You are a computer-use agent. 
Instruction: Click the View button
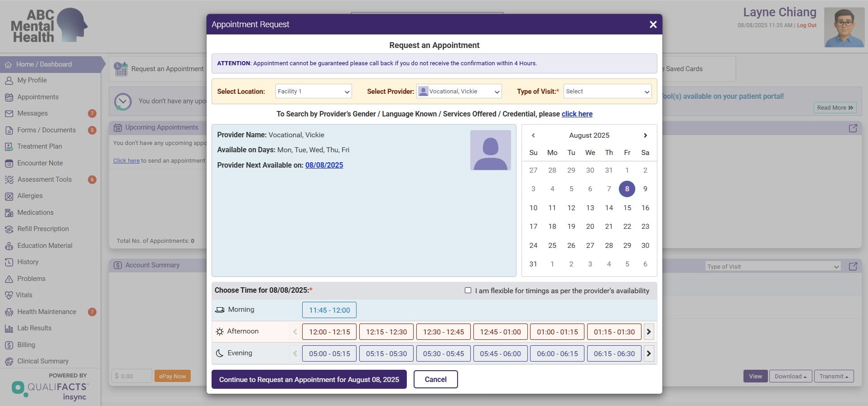pos(755,376)
